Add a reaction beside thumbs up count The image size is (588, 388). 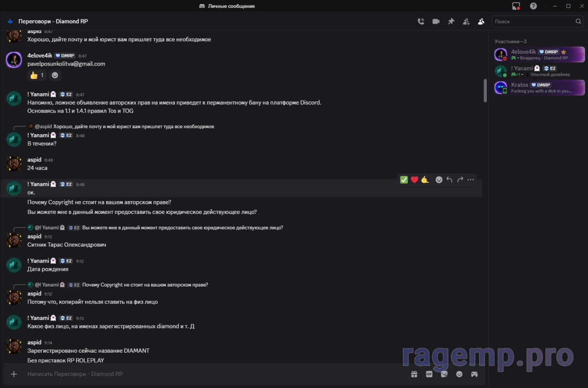55,75
